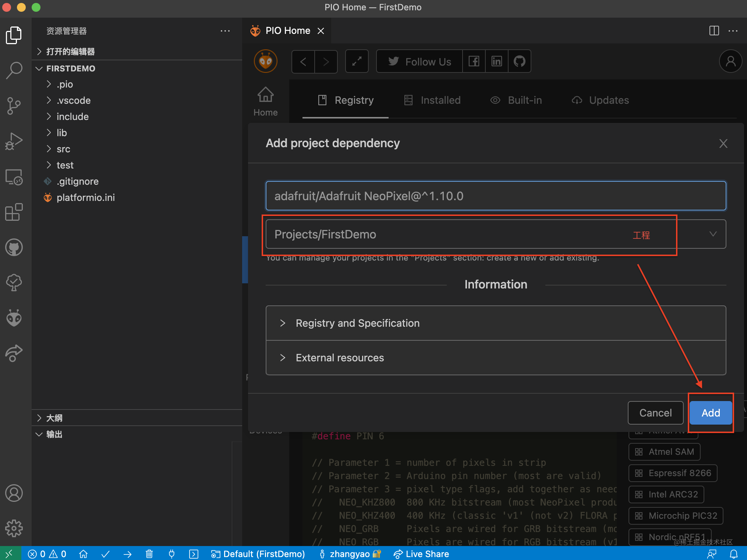Click the Cancel button
The width and height of the screenshot is (747, 560).
click(x=655, y=413)
